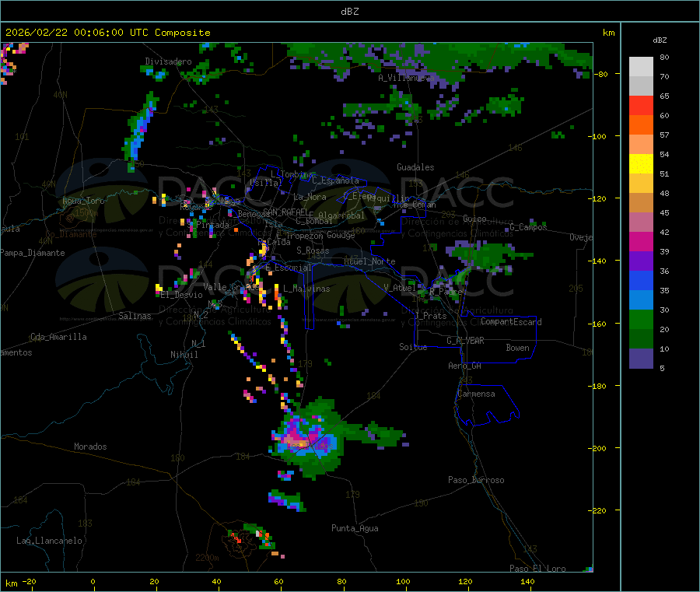Click the tan 48 dBZ legend swatch
700x592 pixels.
(641, 203)
